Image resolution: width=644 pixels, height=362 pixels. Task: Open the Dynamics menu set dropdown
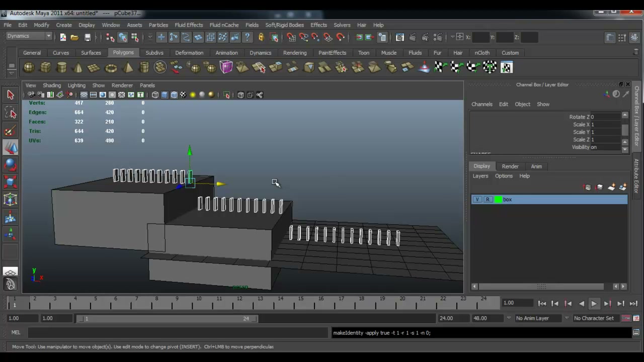pyautogui.click(x=29, y=36)
